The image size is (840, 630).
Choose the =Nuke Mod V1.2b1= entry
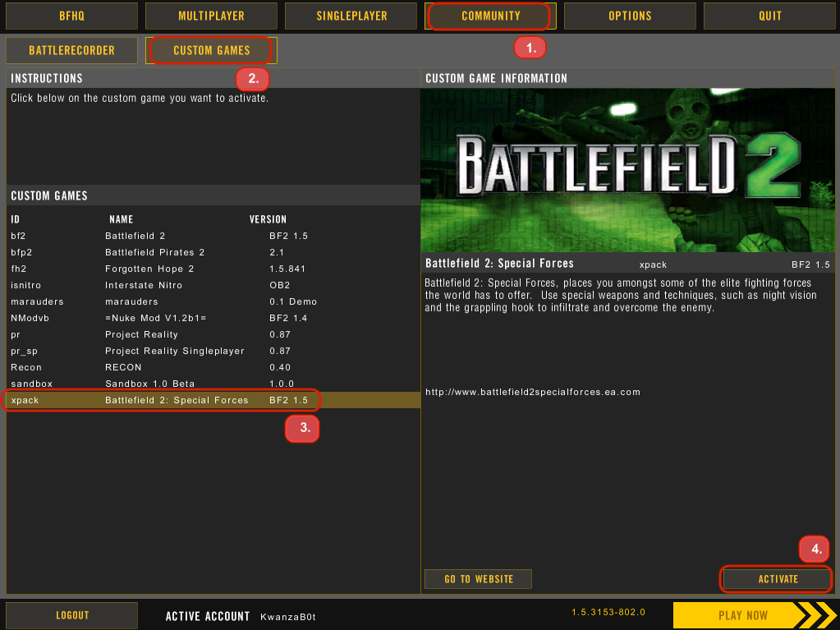click(x=213, y=318)
